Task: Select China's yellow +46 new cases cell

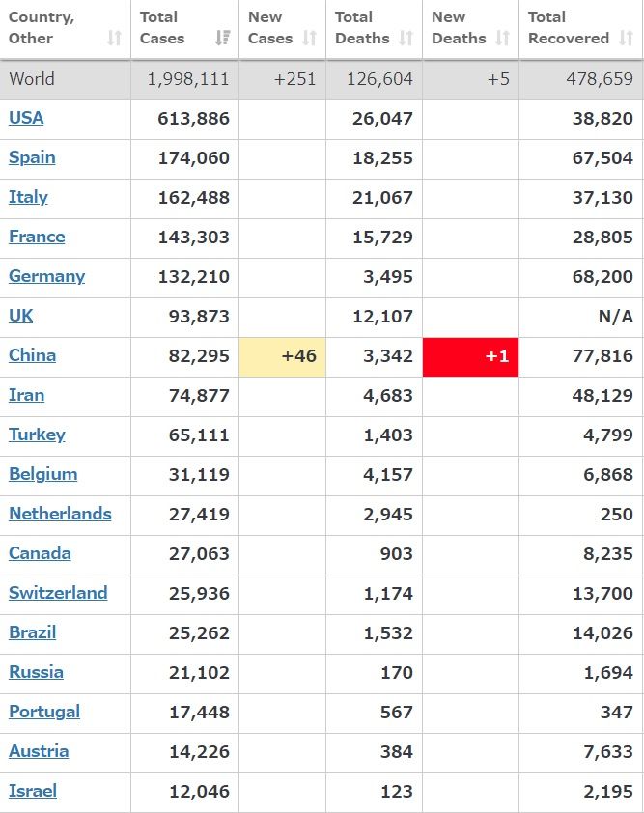Action: point(282,356)
